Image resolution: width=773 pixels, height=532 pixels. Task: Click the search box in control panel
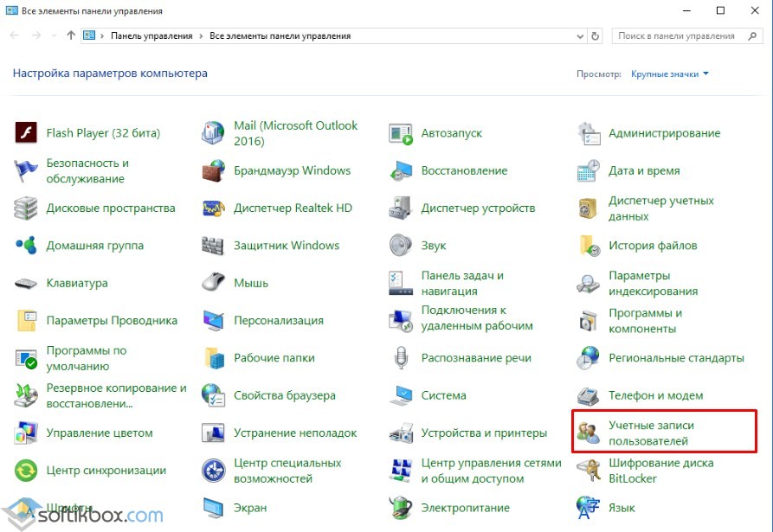[675, 36]
